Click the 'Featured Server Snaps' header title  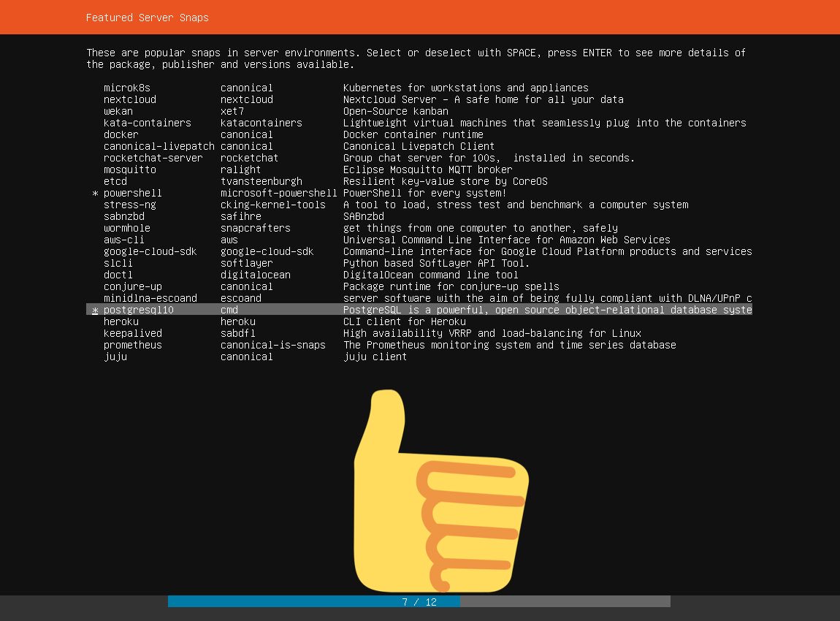click(148, 18)
